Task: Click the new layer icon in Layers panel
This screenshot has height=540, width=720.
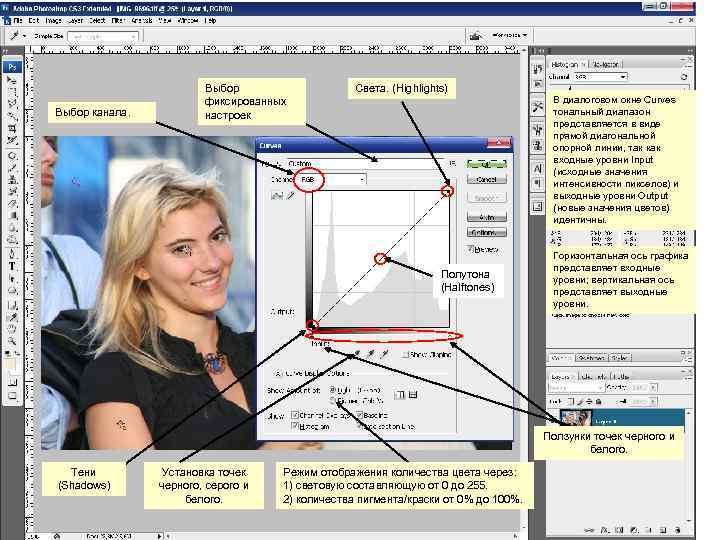Action: pos(664,530)
